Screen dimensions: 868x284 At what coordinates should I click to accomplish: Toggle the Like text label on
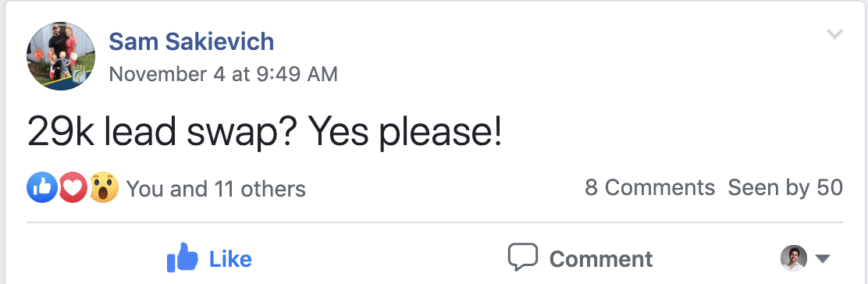[230, 258]
